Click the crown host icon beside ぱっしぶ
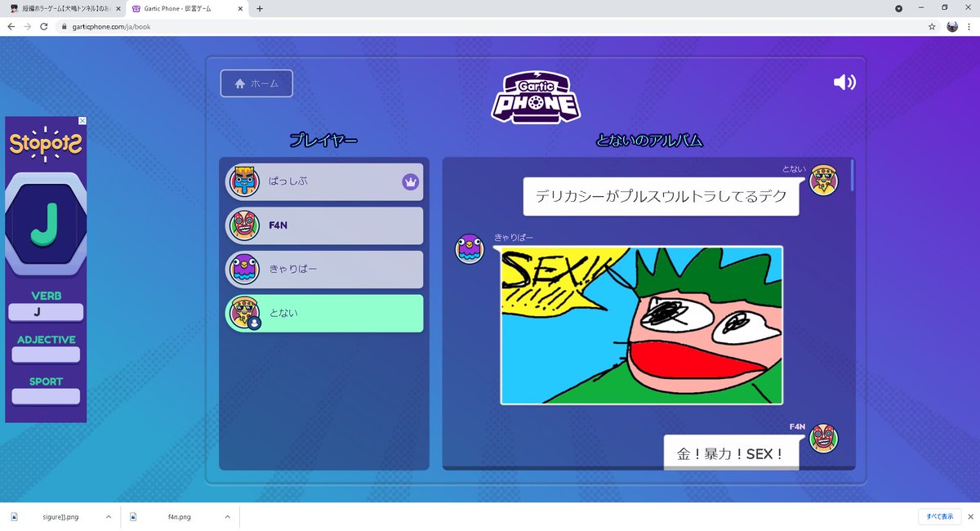The image size is (980, 531). [410, 182]
